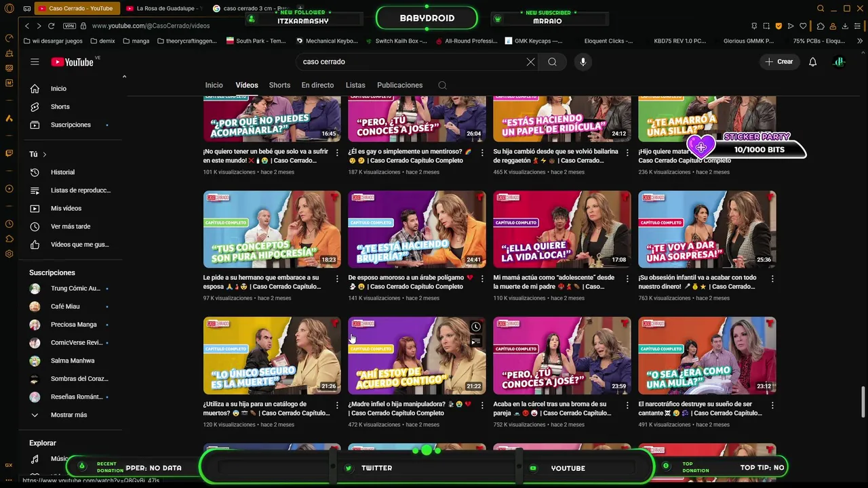Open the 'demix' bookmark folder
Image resolution: width=868 pixels, height=488 pixels.
tap(102, 41)
